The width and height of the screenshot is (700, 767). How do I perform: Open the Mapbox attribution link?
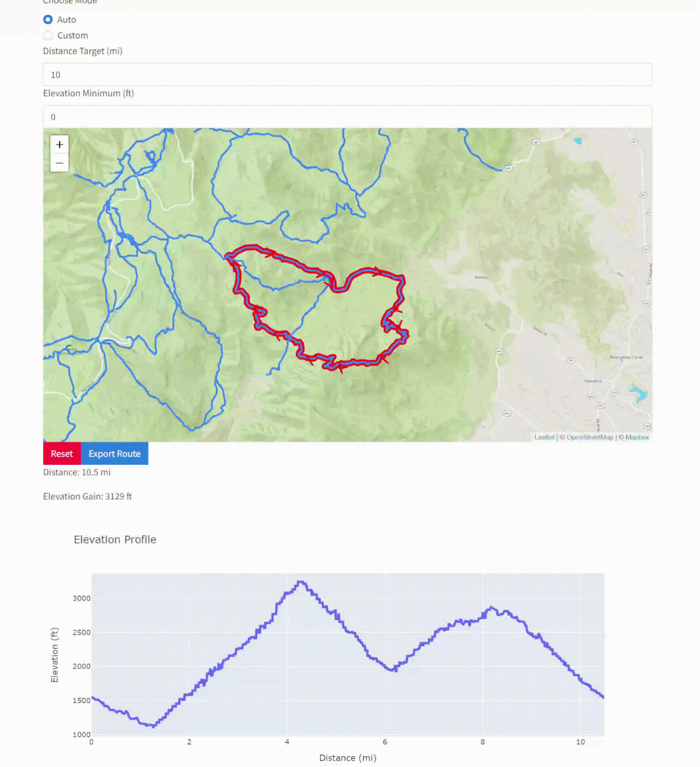click(x=637, y=437)
